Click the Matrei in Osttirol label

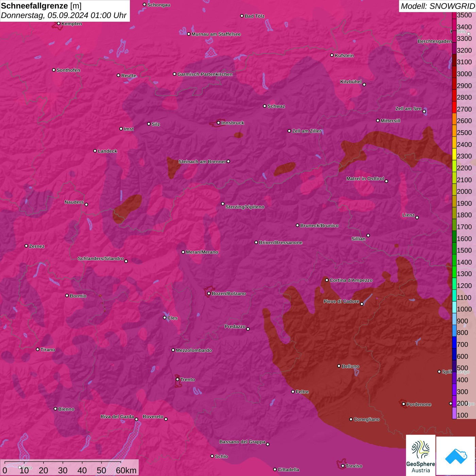coord(365,178)
